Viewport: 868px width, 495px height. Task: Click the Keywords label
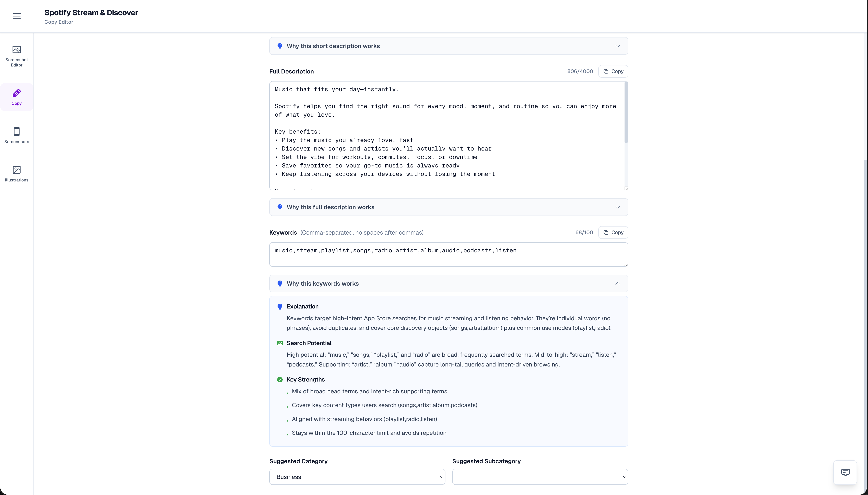pyautogui.click(x=283, y=232)
